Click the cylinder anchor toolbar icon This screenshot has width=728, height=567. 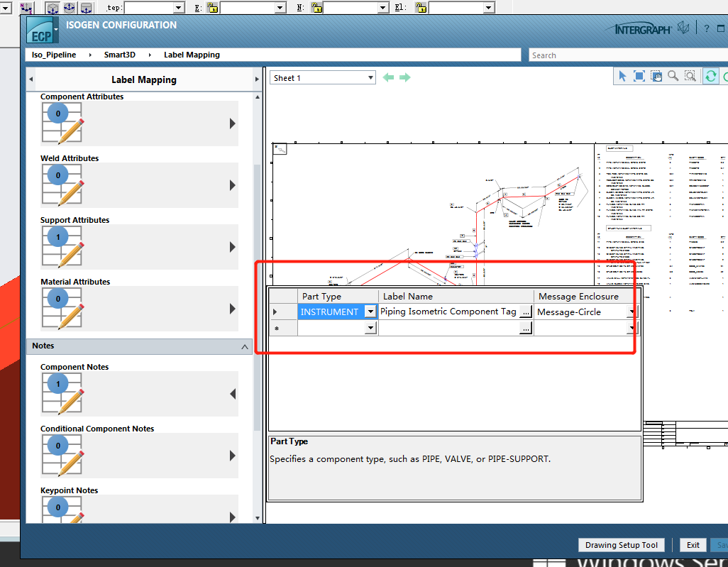coord(87,8)
